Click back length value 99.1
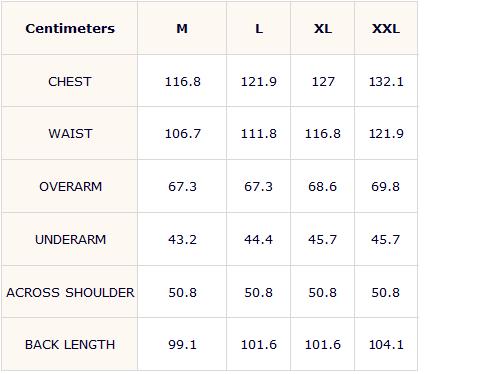Image resolution: width=485 pixels, height=374 pixels. pyautogui.click(x=182, y=344)
